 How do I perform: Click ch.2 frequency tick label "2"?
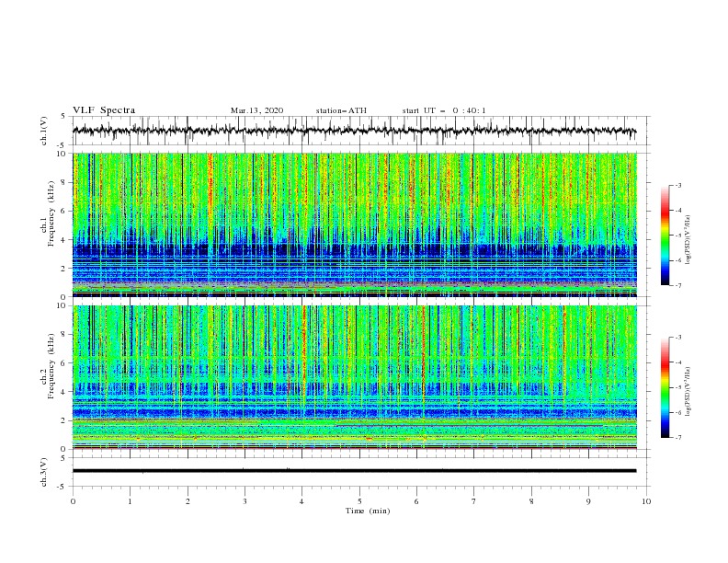[65, 420]
